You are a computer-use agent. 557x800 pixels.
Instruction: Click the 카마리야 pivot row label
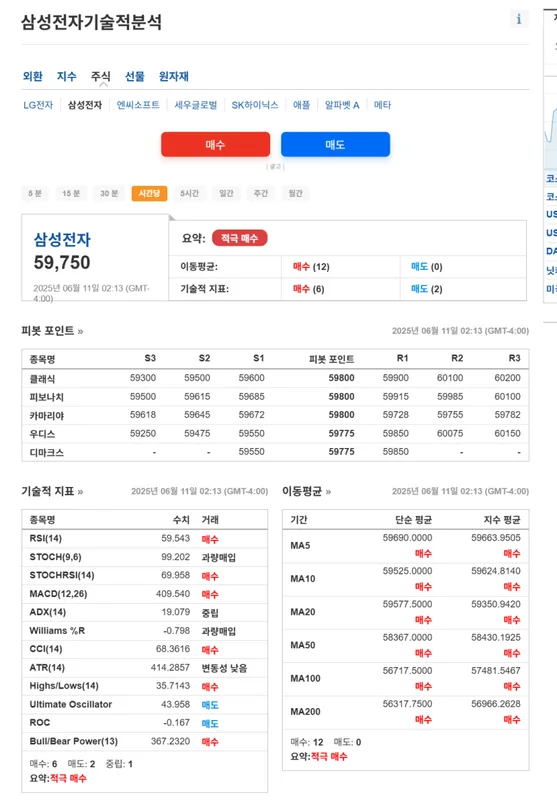tap(46, 415)
